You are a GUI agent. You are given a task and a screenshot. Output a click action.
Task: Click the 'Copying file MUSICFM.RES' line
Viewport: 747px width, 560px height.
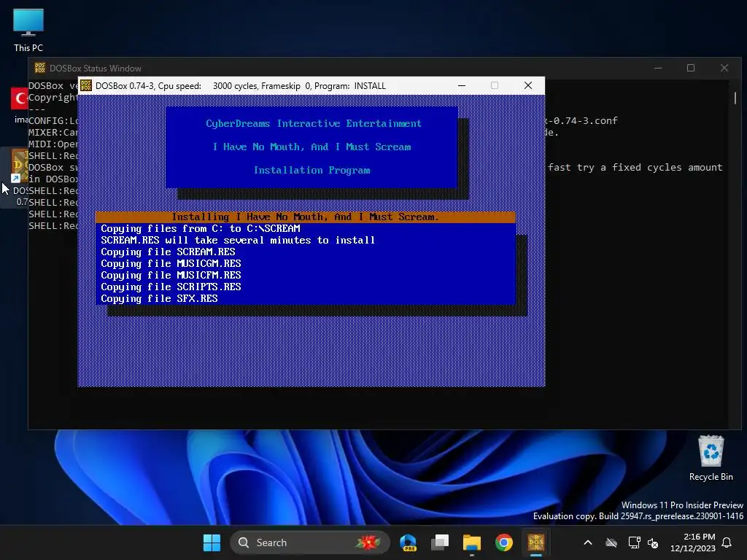(x=171, y=275)
